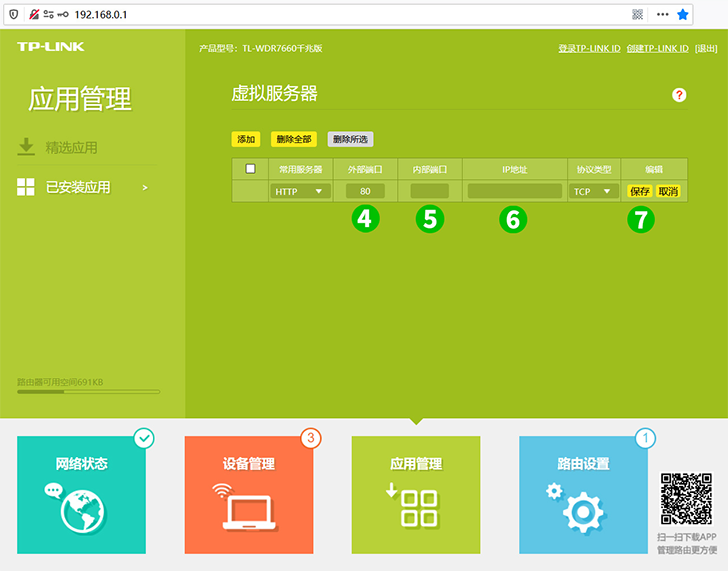728x571 pixels.
Task: Click the 协议类型 column header
Action: 594,169
